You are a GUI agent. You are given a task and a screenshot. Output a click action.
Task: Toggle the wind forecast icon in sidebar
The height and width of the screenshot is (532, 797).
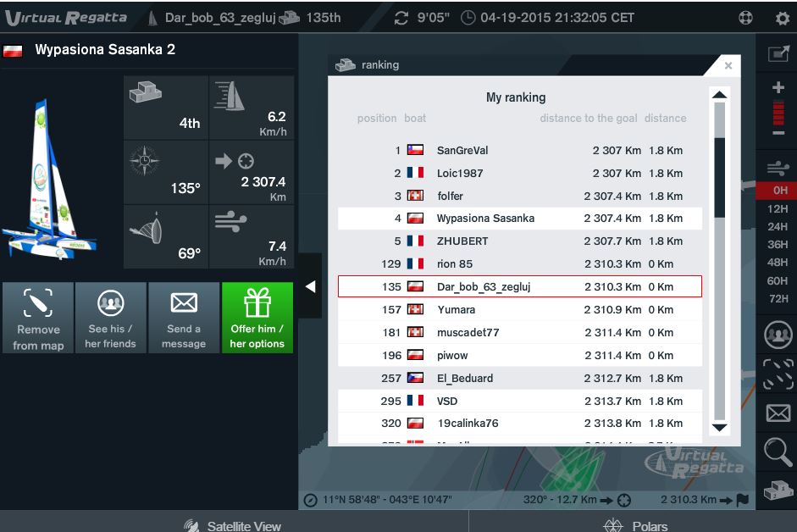(x=778, y=168)
